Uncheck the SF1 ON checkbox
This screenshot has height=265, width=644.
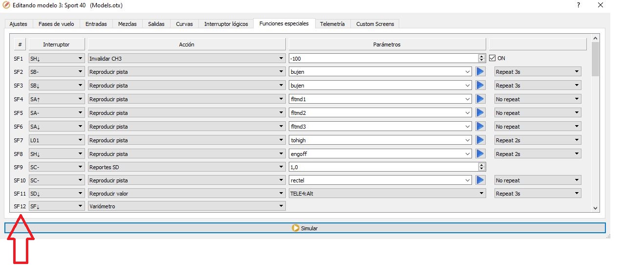tap(493, 58)
